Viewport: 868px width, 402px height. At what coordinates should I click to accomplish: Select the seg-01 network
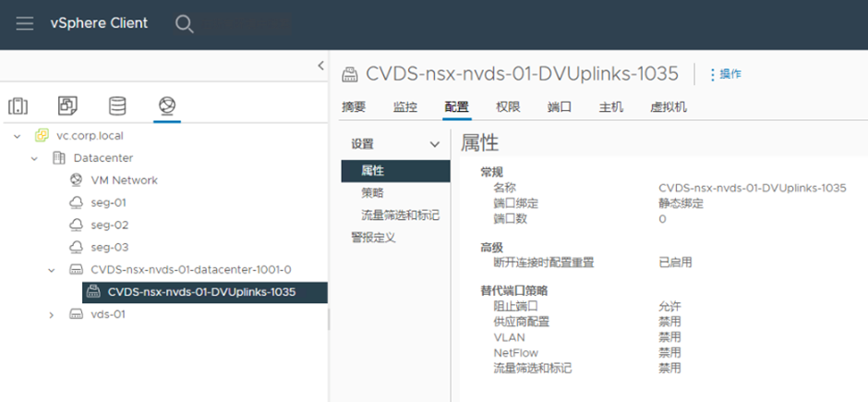pos(109,203)
